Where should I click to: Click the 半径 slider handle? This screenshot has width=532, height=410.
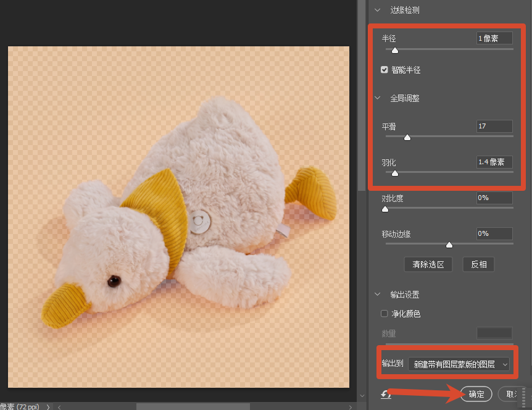pos(394,51)
